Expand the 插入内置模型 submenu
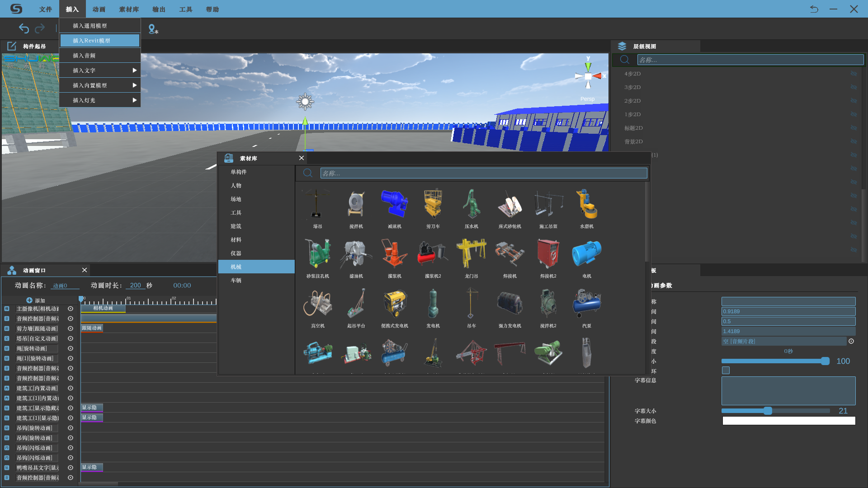 coord(99,85)
